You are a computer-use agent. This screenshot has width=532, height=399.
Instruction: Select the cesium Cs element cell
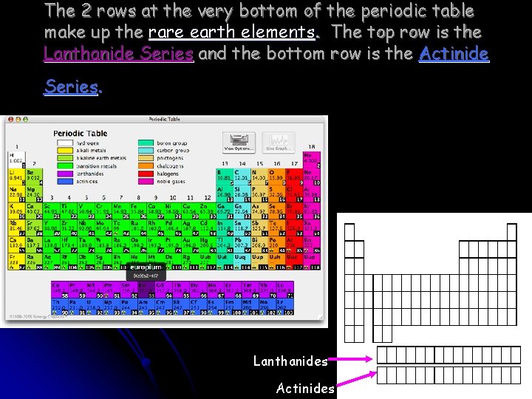point(16,245)
